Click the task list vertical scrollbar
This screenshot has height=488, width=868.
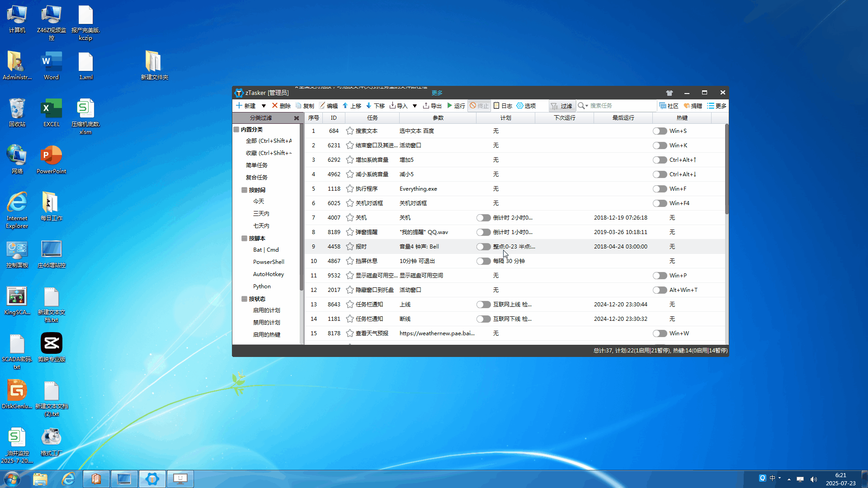coord(726,169)
